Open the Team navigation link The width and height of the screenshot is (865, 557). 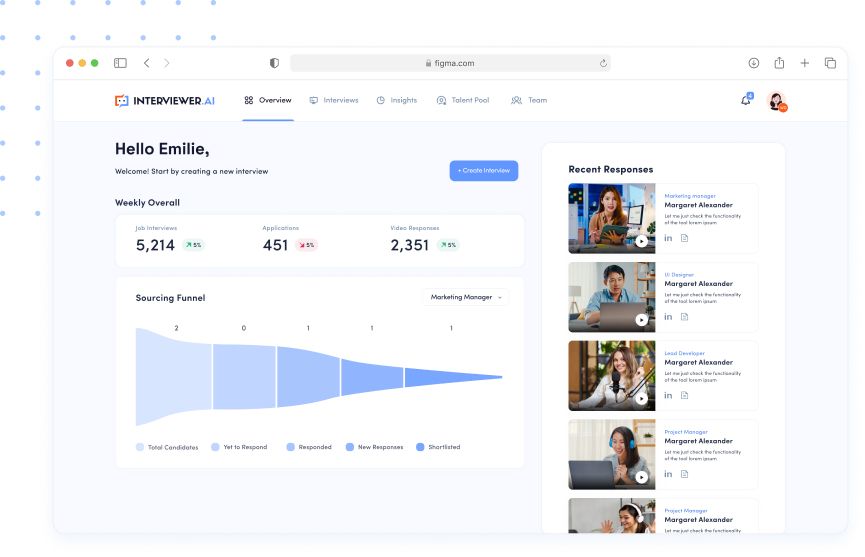pyautogui.click(x=529, y=100)
